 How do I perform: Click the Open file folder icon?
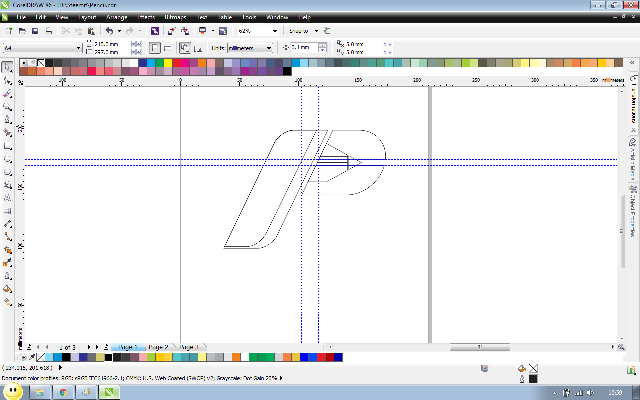click(22, 31)
